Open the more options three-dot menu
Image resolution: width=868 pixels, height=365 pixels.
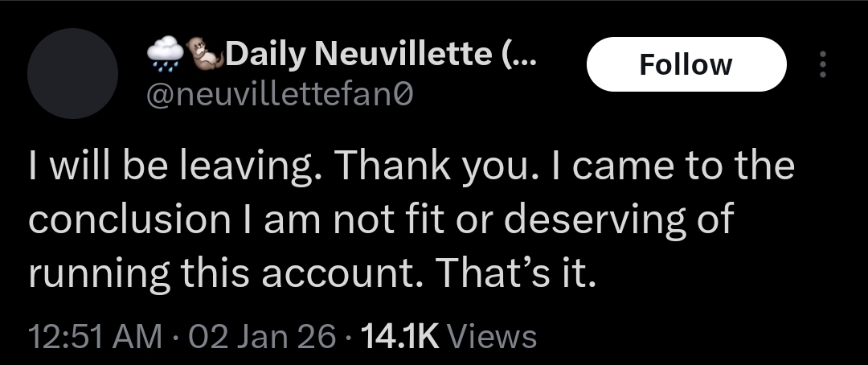[821, 64]
